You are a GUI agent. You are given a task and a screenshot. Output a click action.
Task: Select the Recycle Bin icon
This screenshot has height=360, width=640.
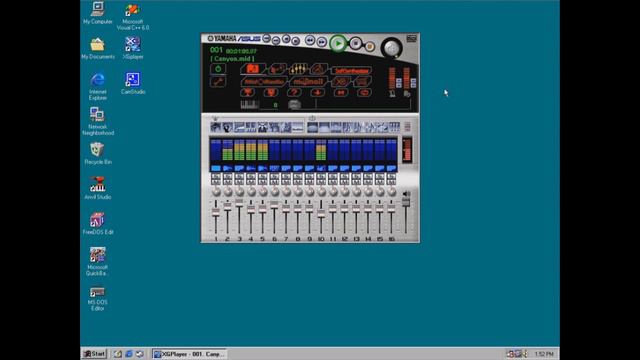(98, 153)
